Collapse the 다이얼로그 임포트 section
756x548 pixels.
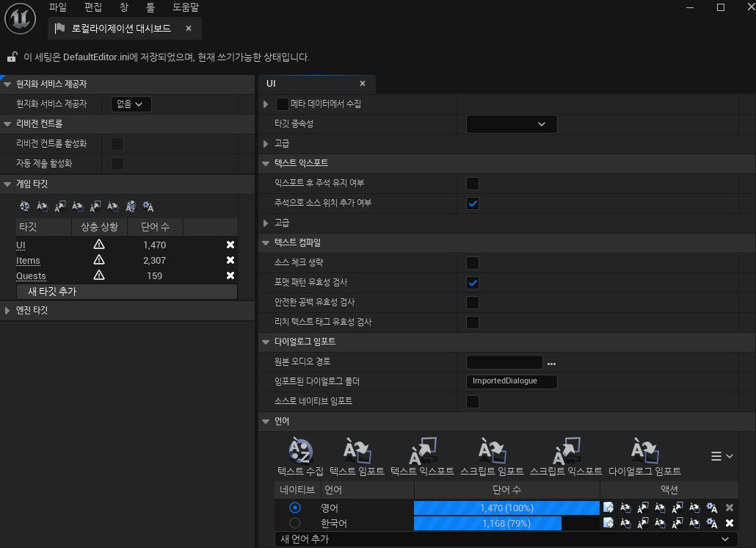[266, 342]
